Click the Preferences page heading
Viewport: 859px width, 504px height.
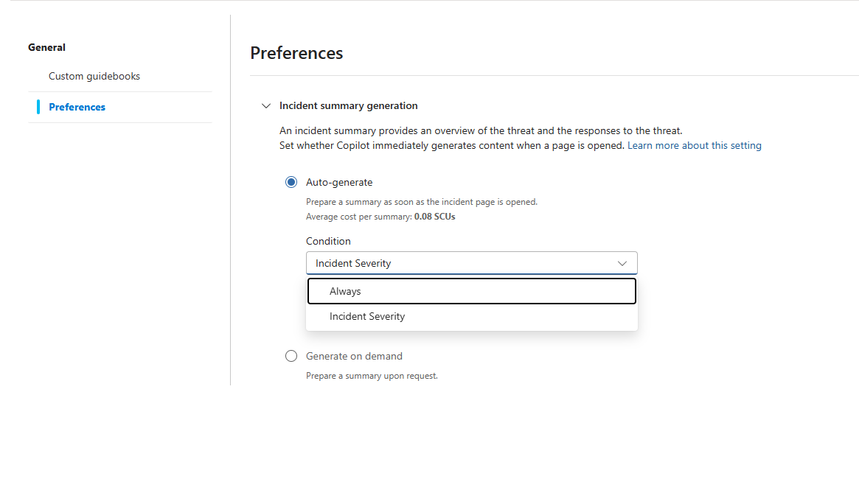296,52
